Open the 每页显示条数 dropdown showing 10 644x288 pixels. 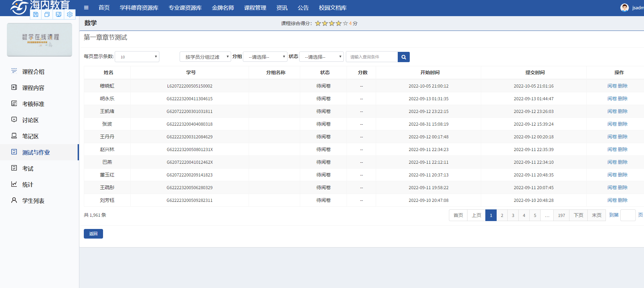(137, 57)
